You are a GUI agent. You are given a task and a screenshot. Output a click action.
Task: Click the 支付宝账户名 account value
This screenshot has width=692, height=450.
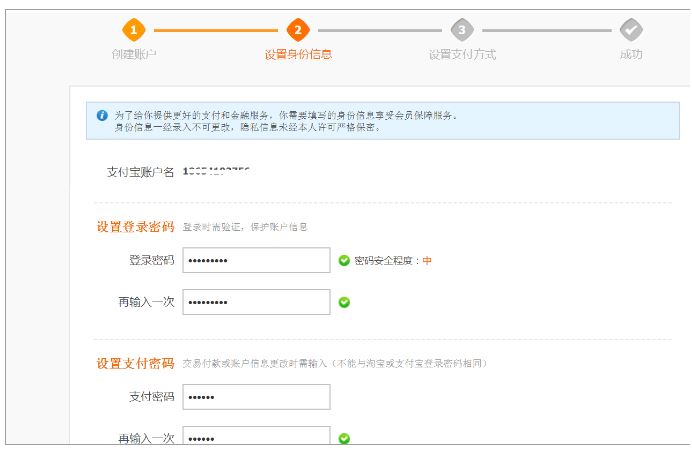point(216,172)
